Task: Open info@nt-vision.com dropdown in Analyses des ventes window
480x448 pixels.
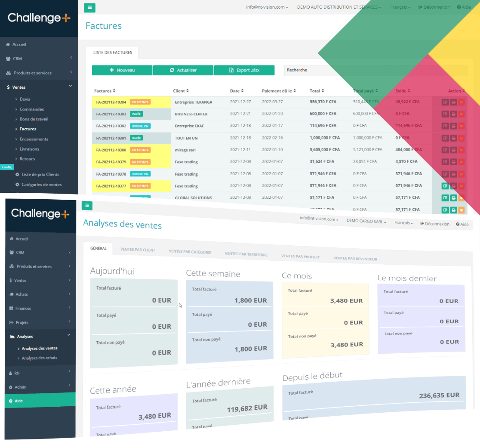Action: [x=319, y=219]
